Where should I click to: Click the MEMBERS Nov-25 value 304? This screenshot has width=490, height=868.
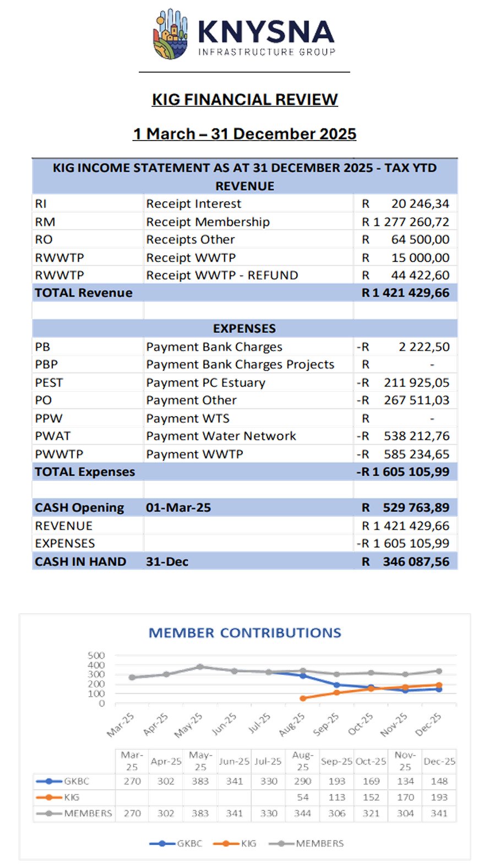tap(405, 813)
